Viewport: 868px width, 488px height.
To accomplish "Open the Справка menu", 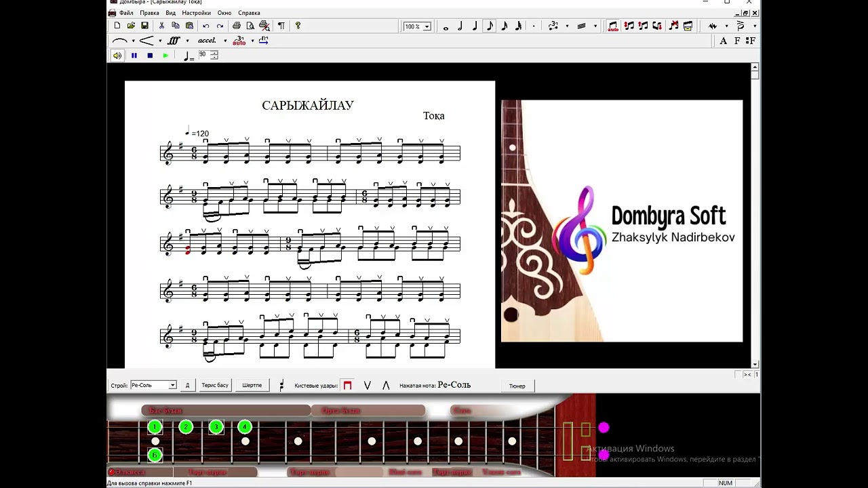I will (249, 13).
